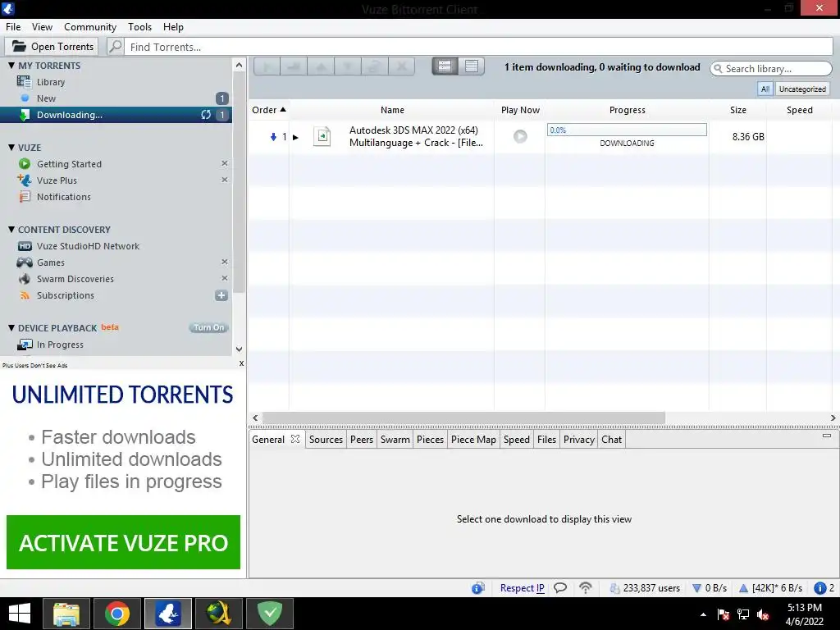Open Chrome from the taskbar
The height and width of the screenshot is (630, 840).
(x=116, y=614)
